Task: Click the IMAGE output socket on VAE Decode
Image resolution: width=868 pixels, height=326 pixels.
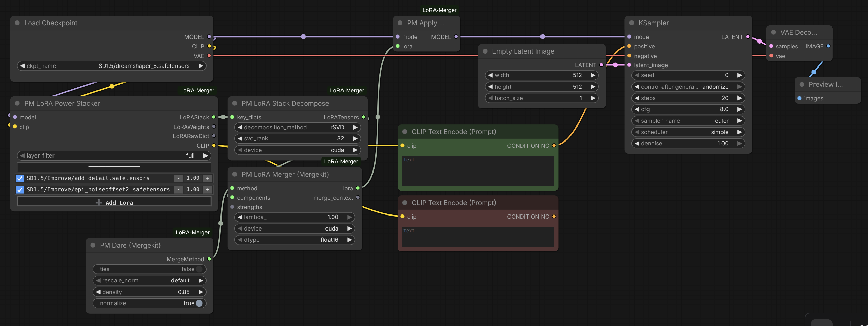Action: tap(828, 46)
